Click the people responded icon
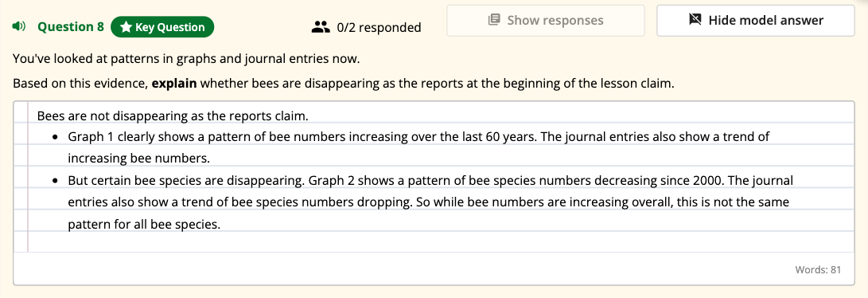Image resolution: width=868 pixels, height=298 pixels. click(321, 26)
